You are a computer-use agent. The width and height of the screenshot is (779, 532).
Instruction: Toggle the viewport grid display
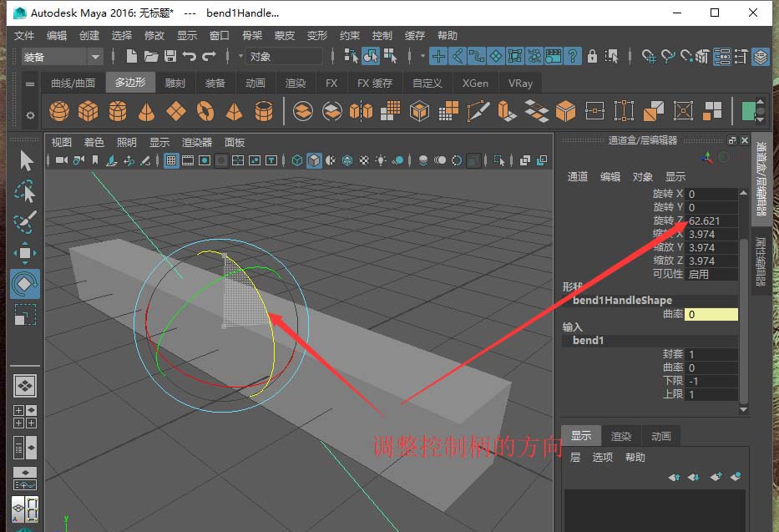click(170, 160)
